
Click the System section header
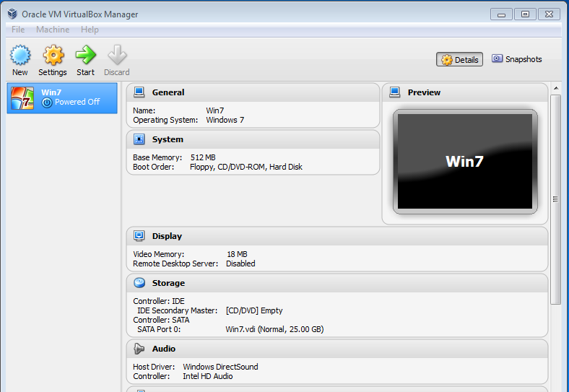click(x=253, y=139)
